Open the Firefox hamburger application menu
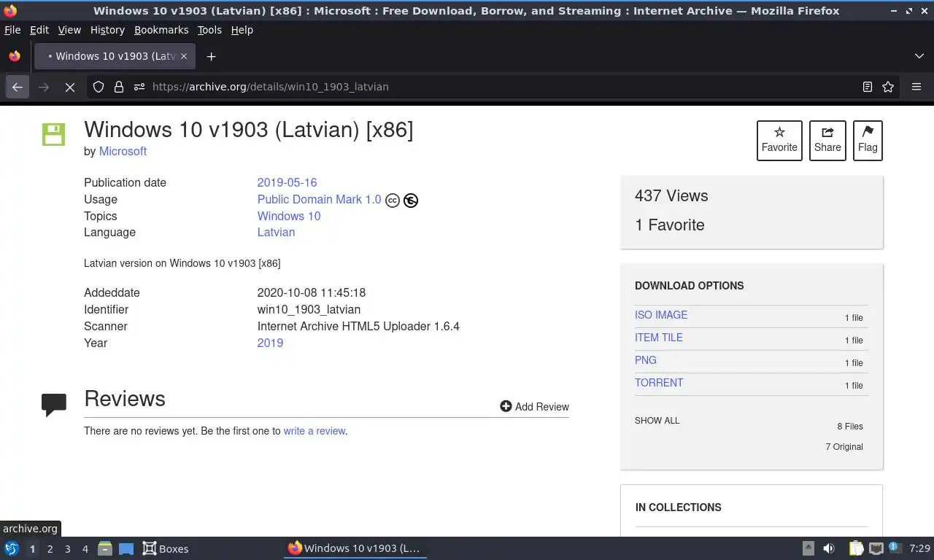 [x=916, y=87]
